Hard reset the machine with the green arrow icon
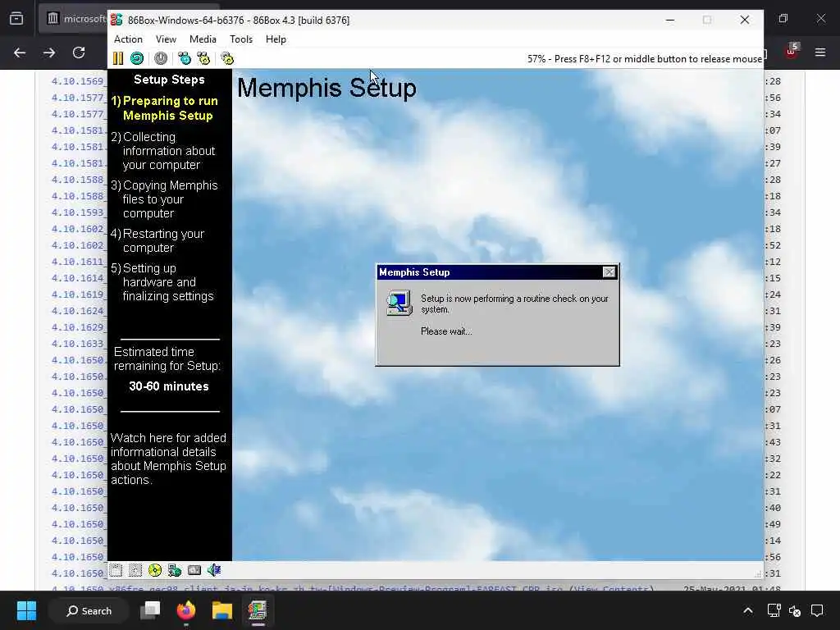The image size is (840, 630). click(x=137, y=58)
